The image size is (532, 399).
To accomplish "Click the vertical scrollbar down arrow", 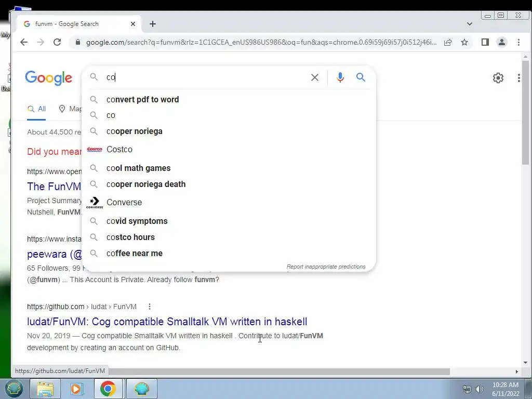I will pos(525,363).
